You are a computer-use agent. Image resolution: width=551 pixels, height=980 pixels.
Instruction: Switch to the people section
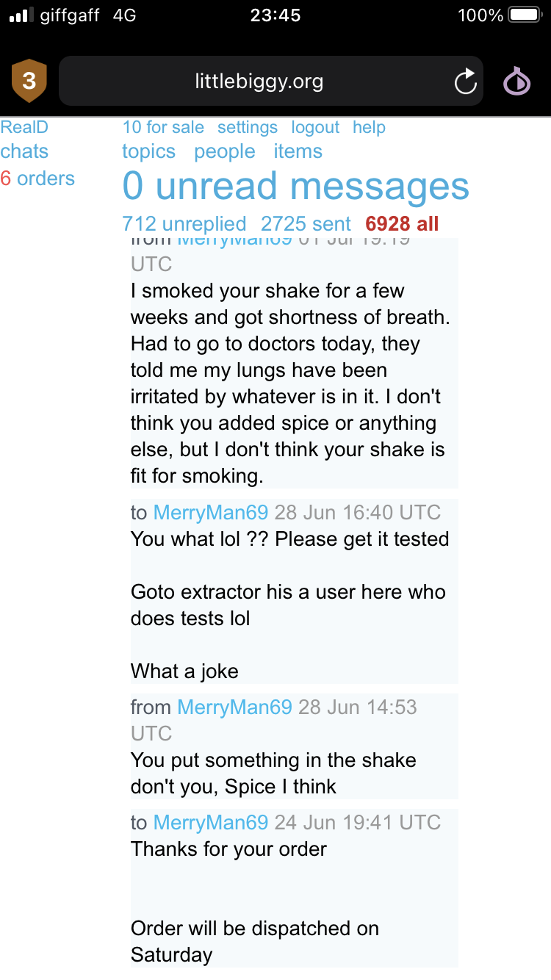click(x=225, y=151)
